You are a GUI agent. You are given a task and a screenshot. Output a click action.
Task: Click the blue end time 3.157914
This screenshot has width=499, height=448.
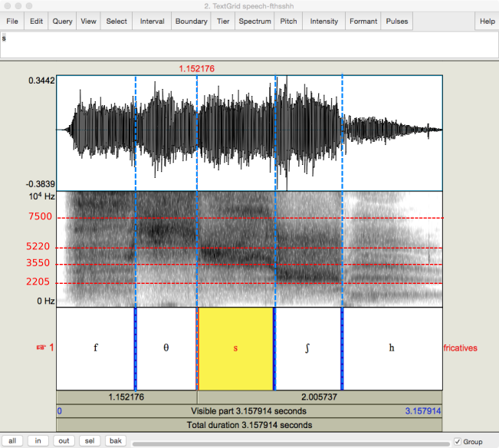tap(423, 411)
